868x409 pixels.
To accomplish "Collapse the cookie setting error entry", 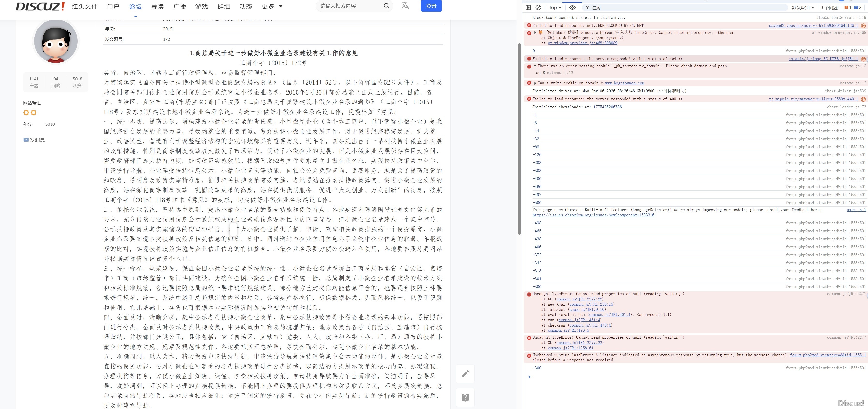I will point(535,66).
